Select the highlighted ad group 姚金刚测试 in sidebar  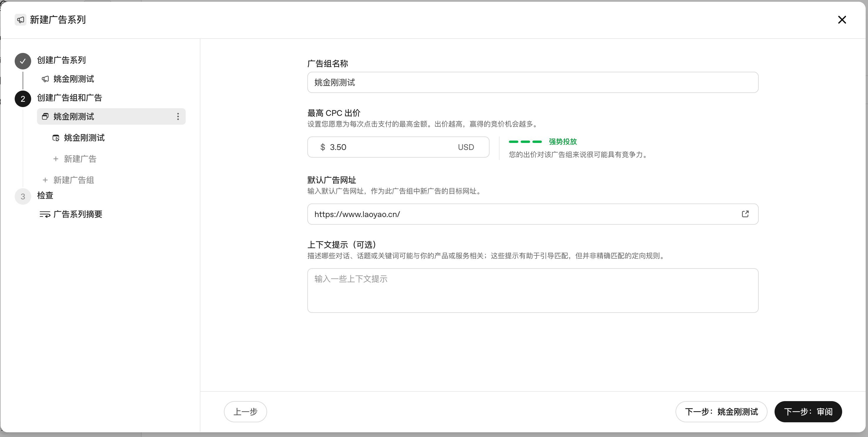pyautogui.click(x=111, y=117)
